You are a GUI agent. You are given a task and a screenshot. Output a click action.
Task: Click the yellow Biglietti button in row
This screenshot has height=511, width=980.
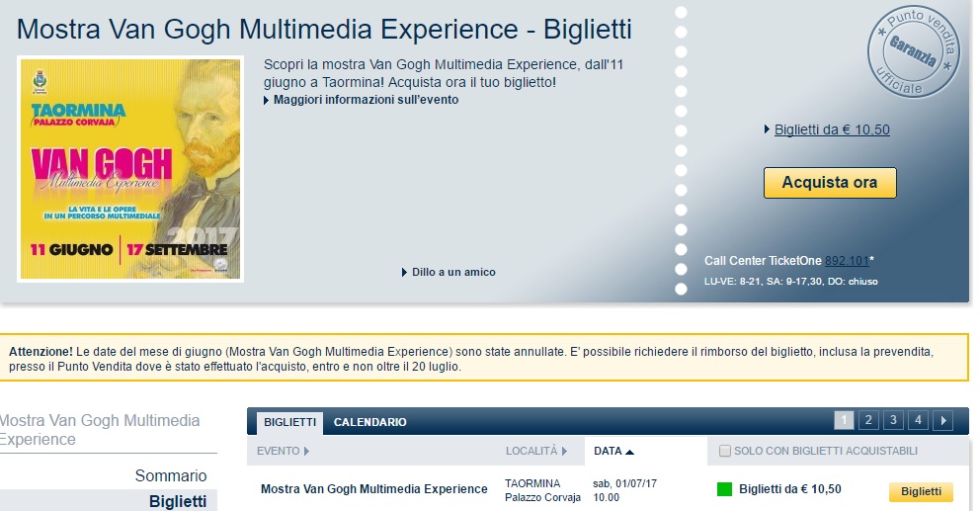[x=921, y=491]
